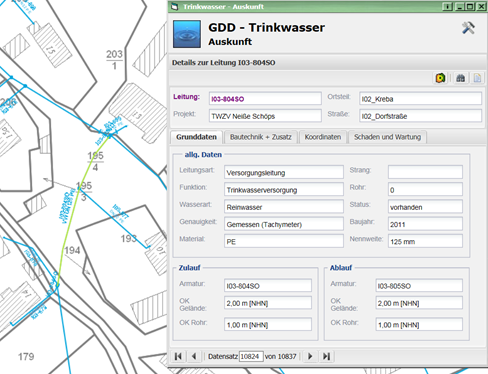
Task: Click the 'von 10837' record count text
Action: pyautogui.click(x=281, y=356)
